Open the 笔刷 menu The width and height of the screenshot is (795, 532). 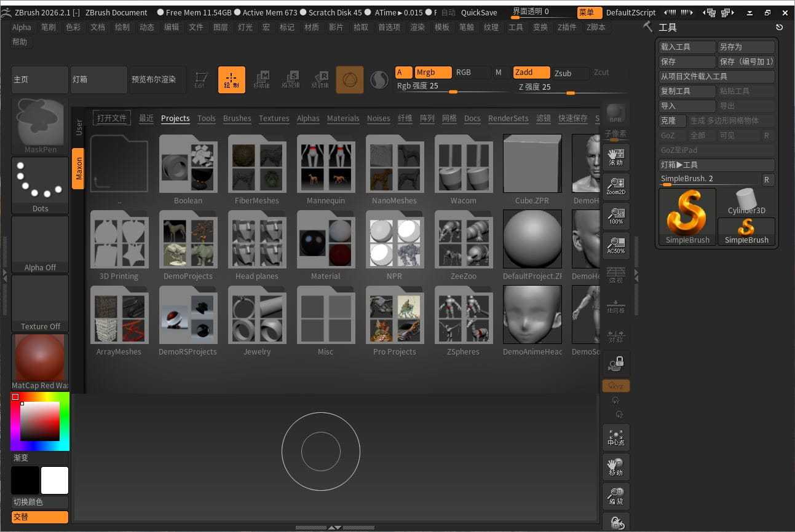tap(49, 27)
